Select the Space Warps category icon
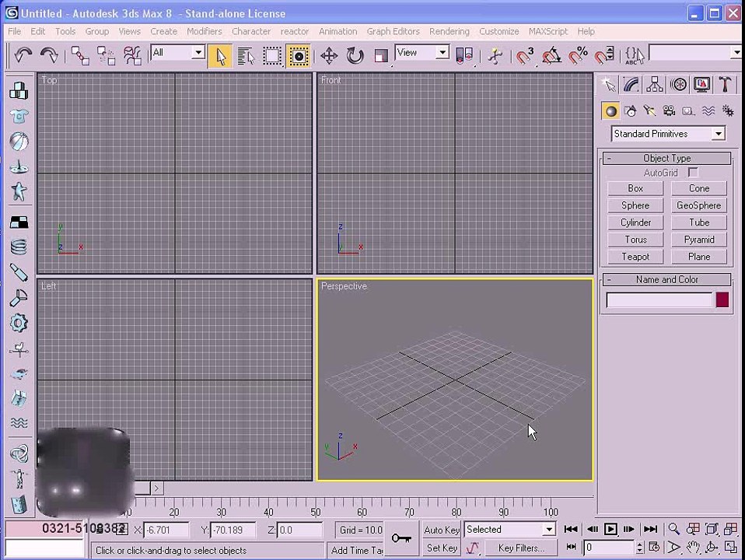 [x=708, y=111]
